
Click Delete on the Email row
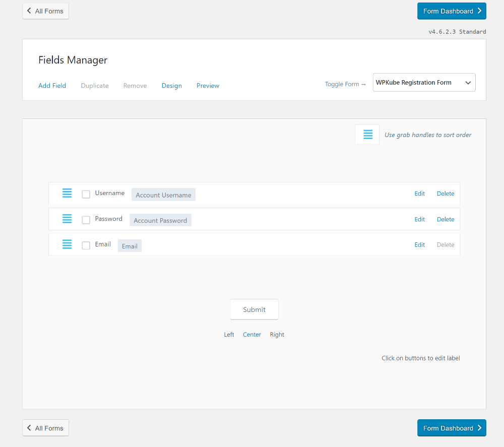446,244
